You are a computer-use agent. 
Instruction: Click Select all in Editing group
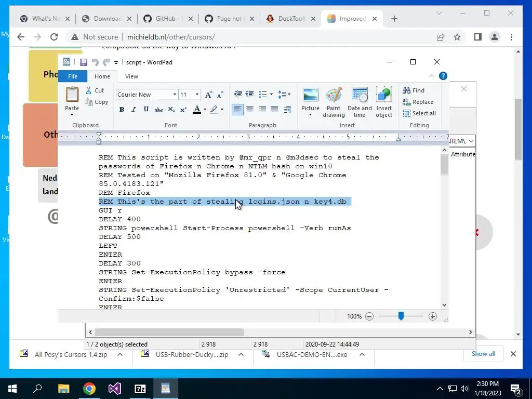pos(419,113)
